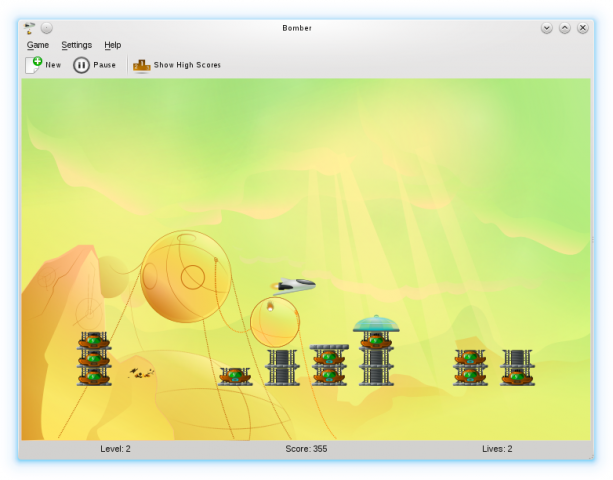Maximize the Bomber window

coord(565,28)
